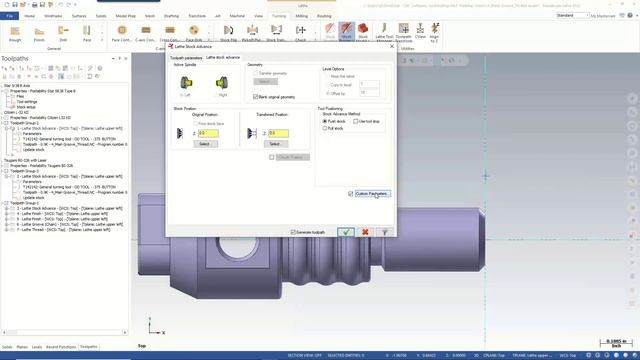Expand operation 3 Lathe Stock Advance
This screenshot has height=360, width=640.
[7, 208]
